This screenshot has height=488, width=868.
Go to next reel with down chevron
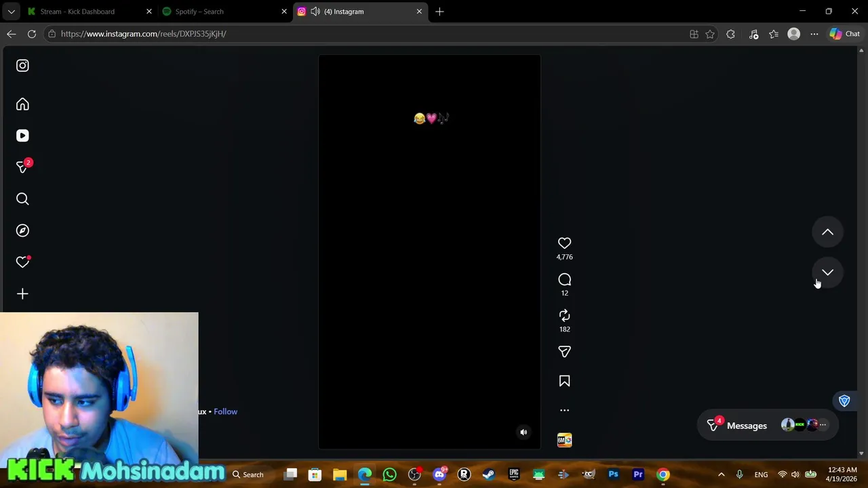pyautogui.click(x=827, y=272)
